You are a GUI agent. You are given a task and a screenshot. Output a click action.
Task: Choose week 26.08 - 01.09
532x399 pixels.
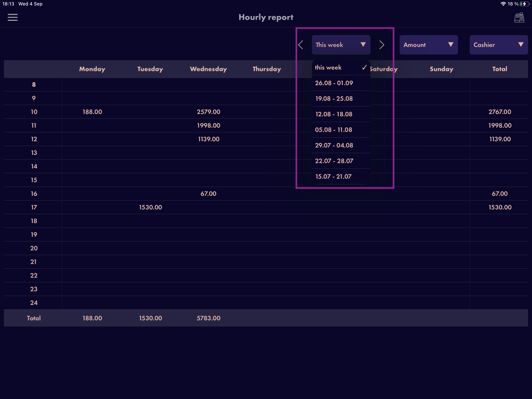tap(341, 83)
